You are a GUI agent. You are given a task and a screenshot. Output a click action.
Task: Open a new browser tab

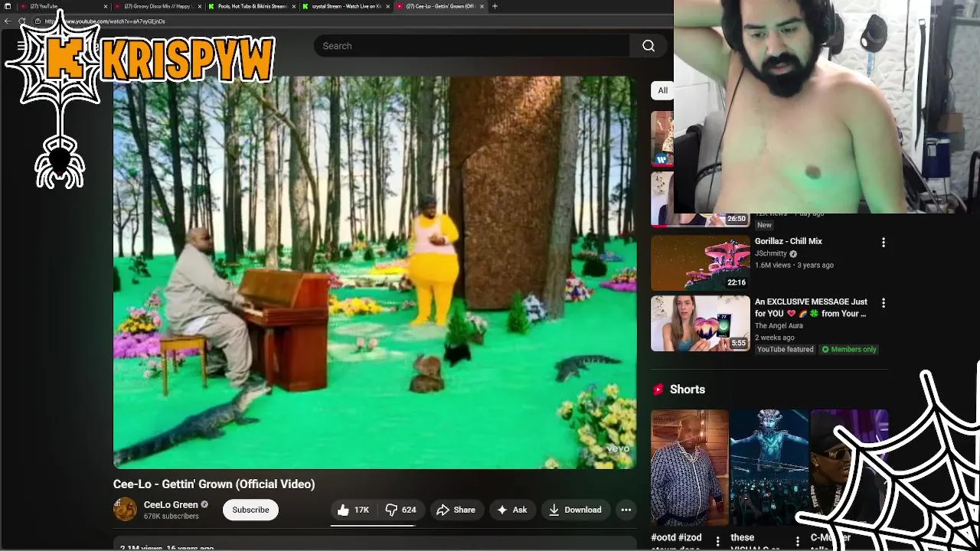pos(495,6)
